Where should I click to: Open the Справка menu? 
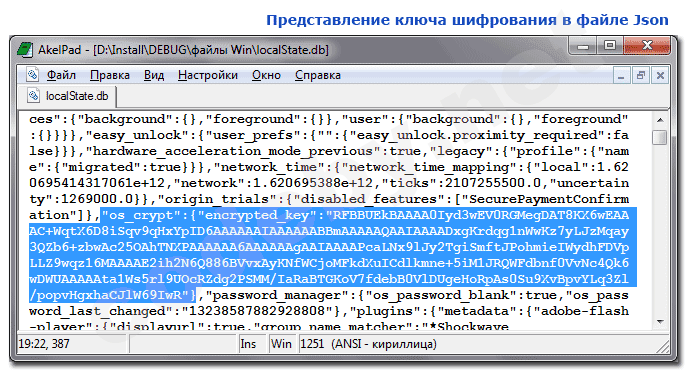[318, 75]
